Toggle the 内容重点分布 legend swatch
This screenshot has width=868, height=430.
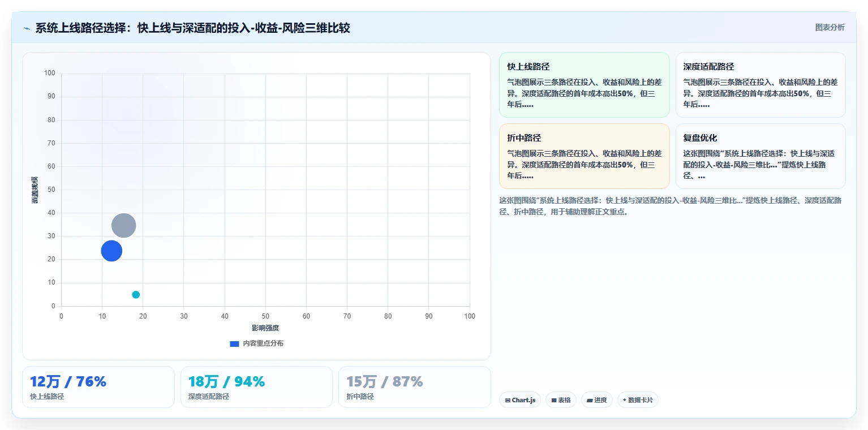(x=234, y=344)
